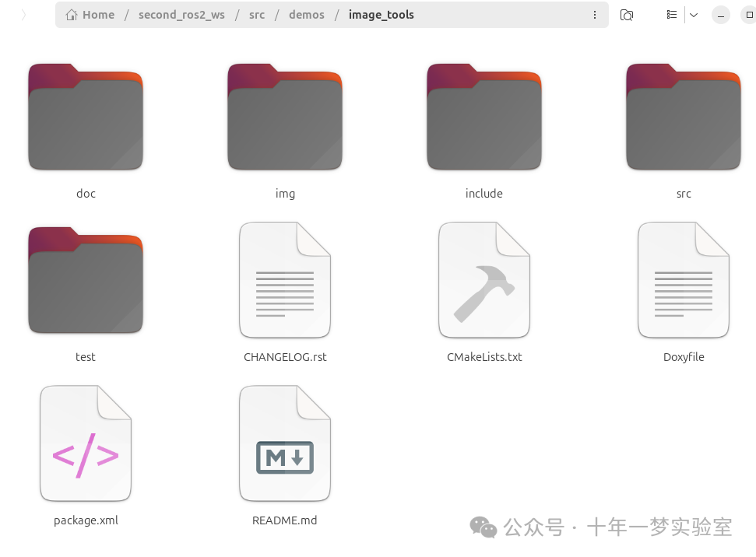Click the include folder name label

[484, 194]
